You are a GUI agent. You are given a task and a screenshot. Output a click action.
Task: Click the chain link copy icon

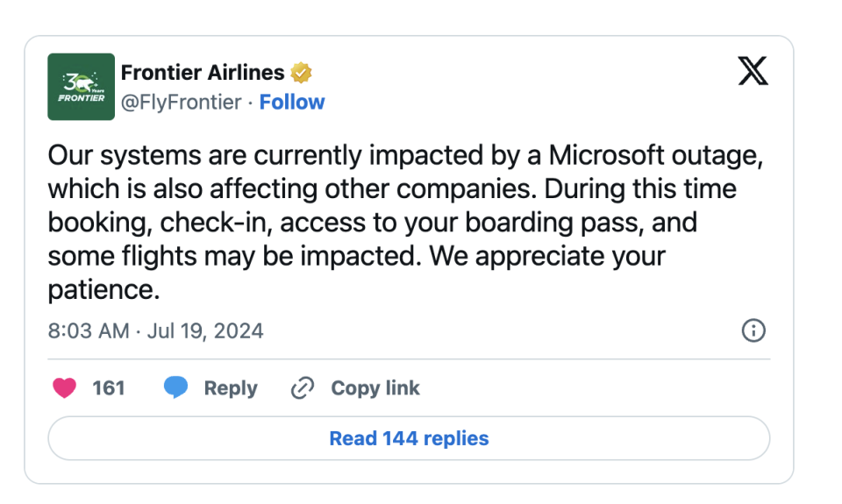(x=302, y=387)
